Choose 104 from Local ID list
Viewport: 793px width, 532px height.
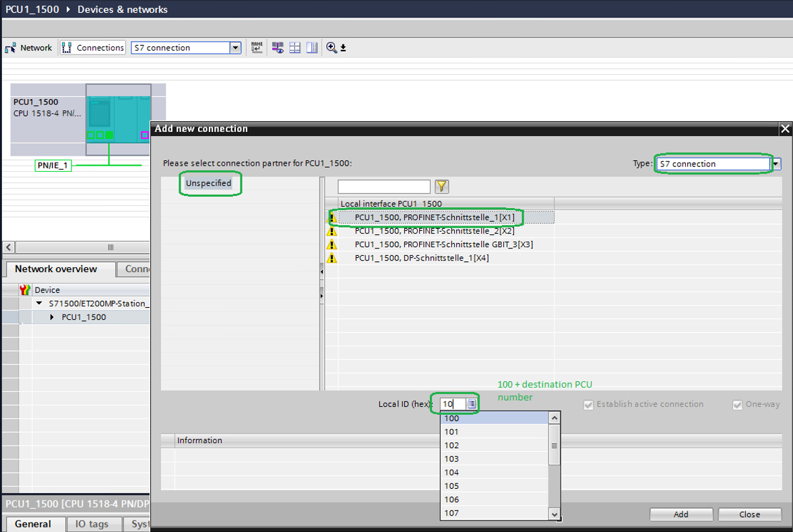point(495,472)
